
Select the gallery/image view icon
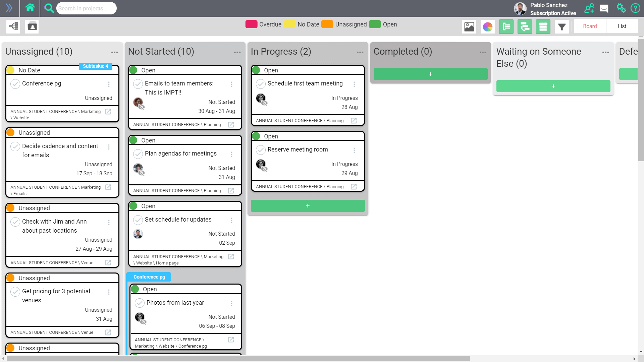(469, 26)
